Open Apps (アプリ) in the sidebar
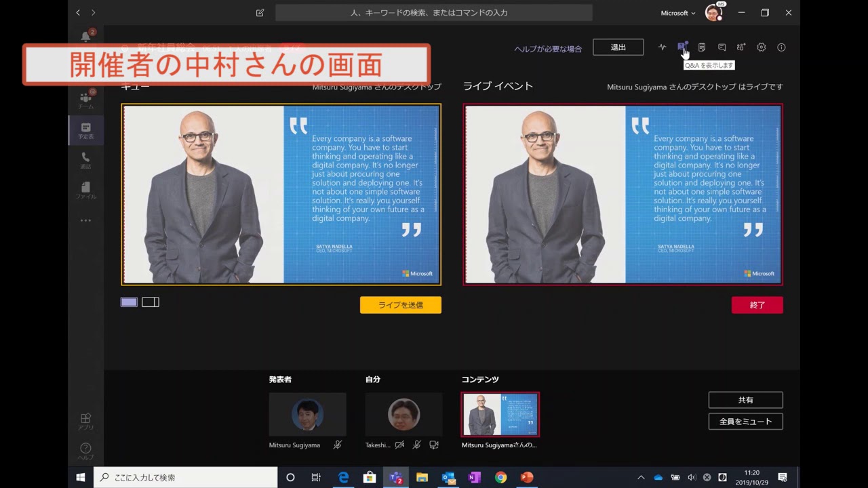The width and height of the screenshot is (868, 488). click(x=85, y=422)
